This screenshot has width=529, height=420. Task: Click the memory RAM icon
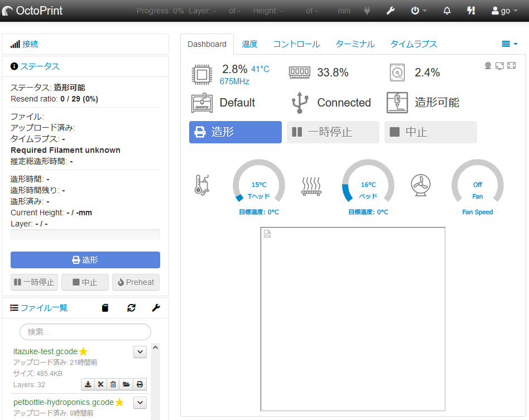[300, 72]
